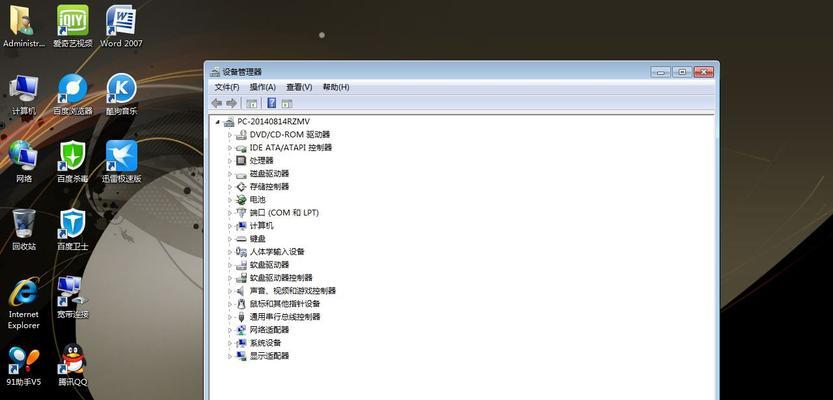
Task: Open the 查看(V) menu
Action: tap(299, 87)
